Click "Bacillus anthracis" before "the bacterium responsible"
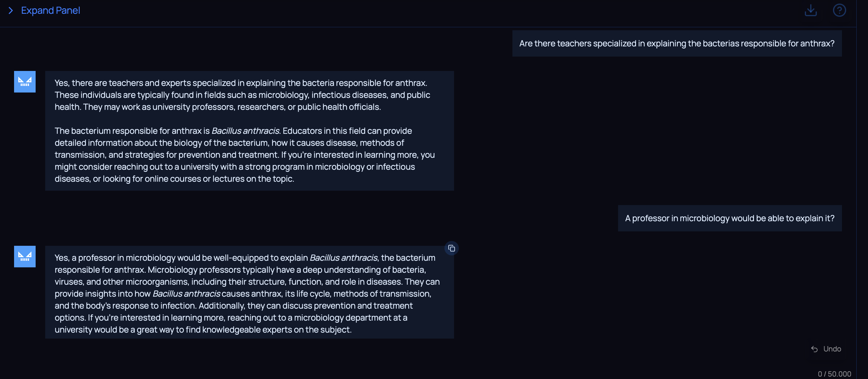The image size is (868, 379). [343, 258]
